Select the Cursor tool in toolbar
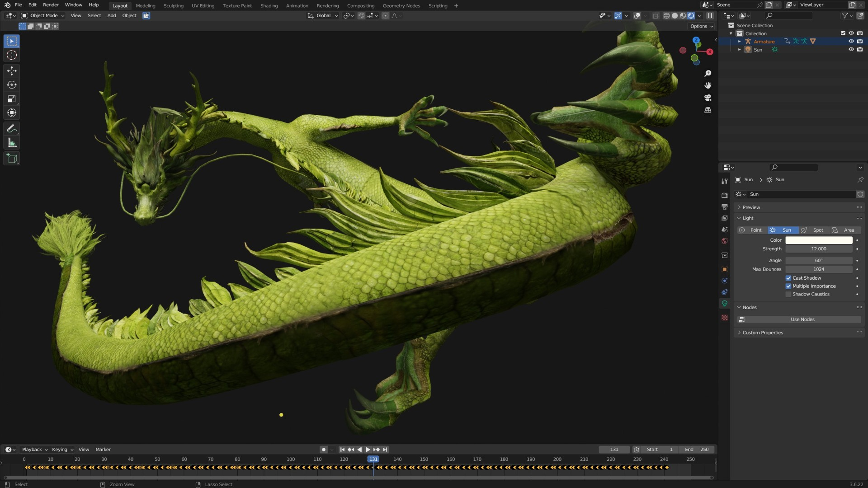This screenshot has height=488, width=868. [12, 55]
